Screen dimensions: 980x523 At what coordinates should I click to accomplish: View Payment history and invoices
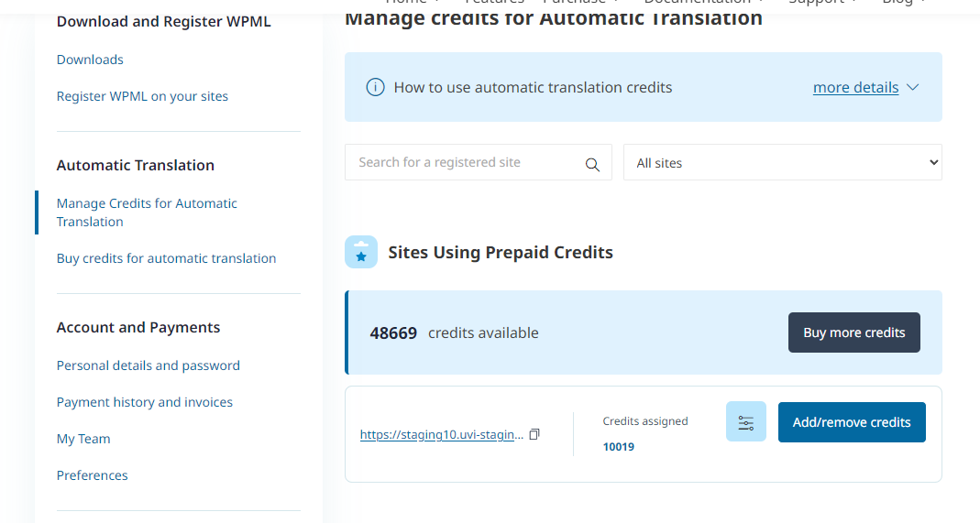[145, 402]
